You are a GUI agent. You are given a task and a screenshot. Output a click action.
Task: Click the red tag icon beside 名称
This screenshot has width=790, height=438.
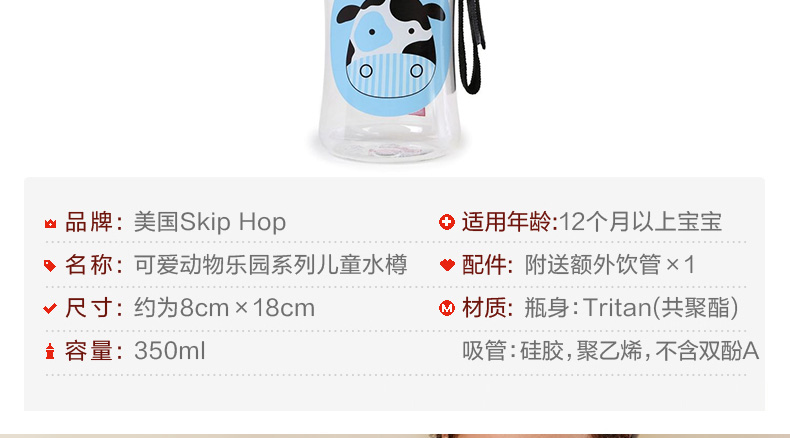(50, 266)
